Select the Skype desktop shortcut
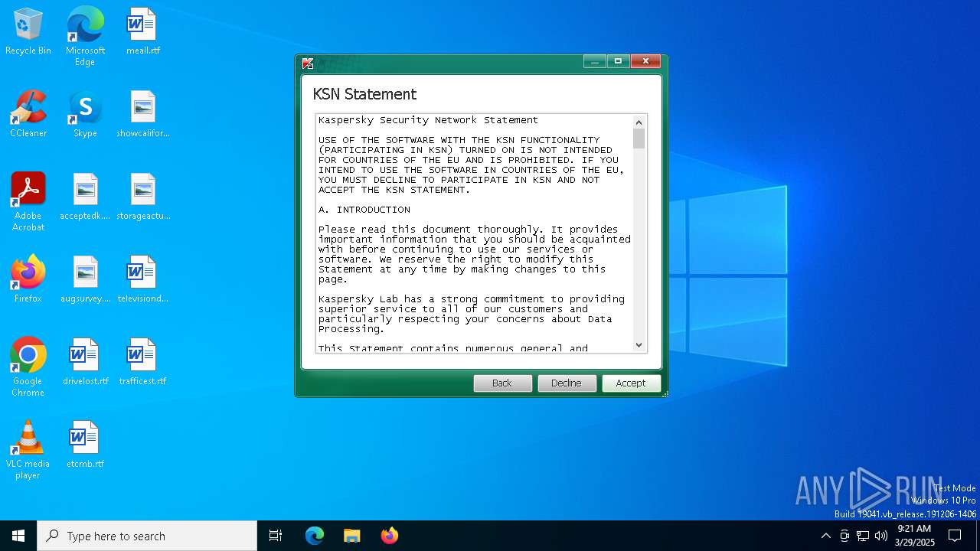This screenshot has height=551, width=980. (85, 115)
